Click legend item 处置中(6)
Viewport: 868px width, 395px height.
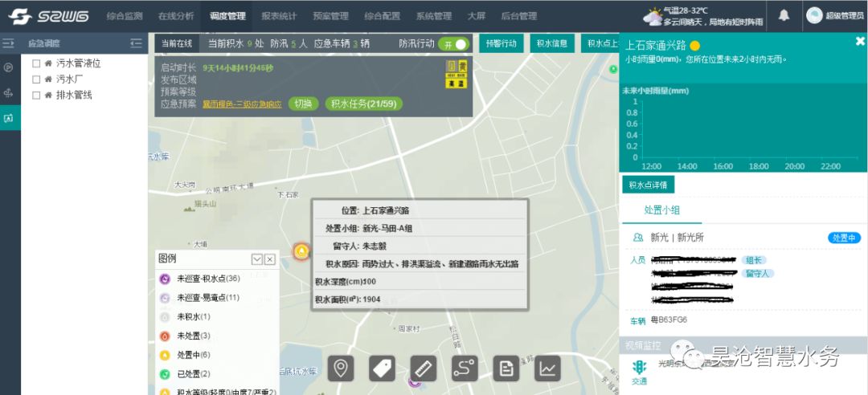pos(185,355)
